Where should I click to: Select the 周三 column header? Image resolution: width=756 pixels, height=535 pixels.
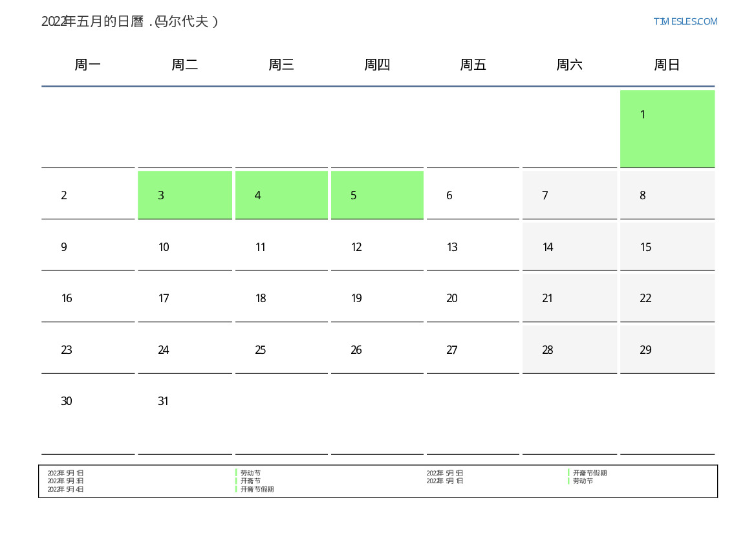(x=281, y=65)
